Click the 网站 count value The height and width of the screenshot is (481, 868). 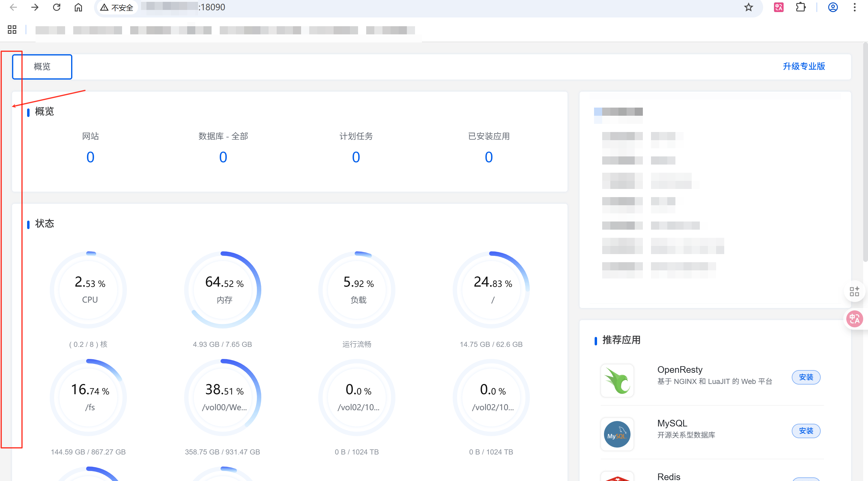point(90,157)
